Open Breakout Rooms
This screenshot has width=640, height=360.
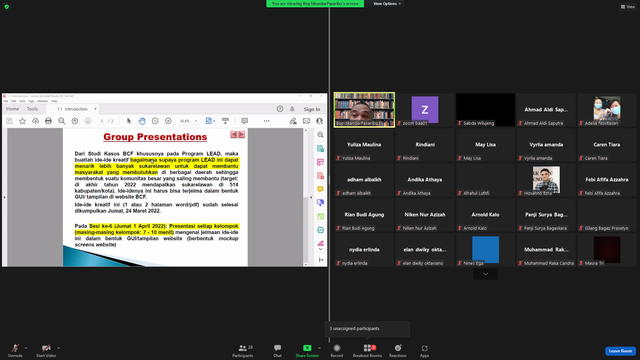pyautogui.click(x=367, y=350)
